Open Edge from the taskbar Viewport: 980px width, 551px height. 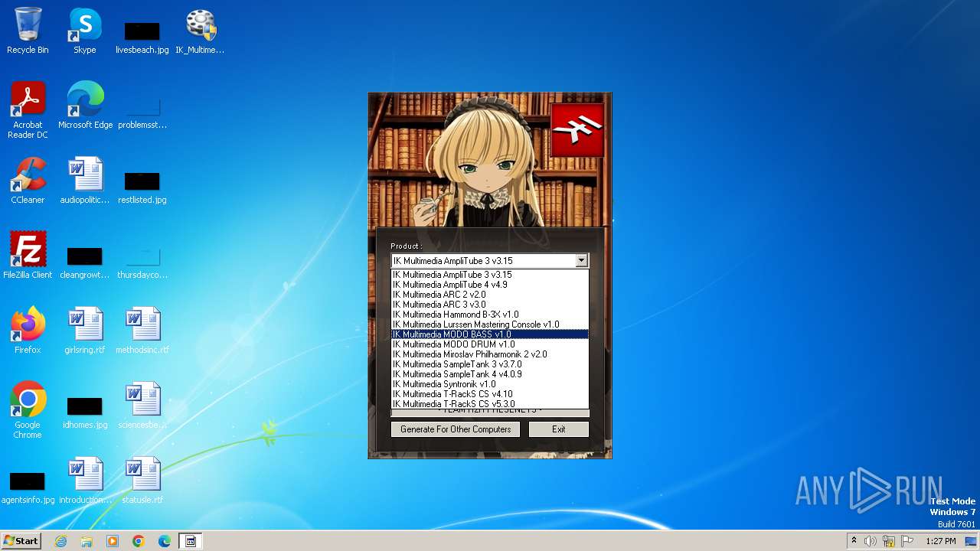(165, 541)
